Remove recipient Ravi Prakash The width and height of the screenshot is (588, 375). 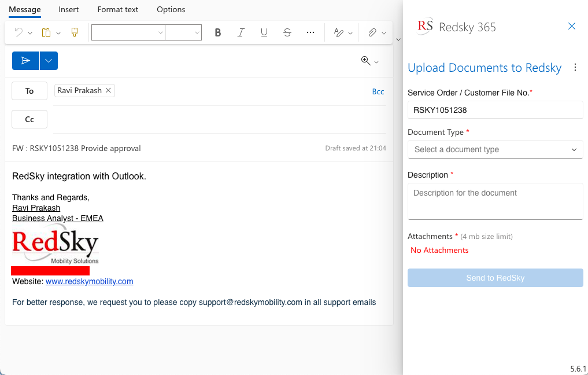(x=108, y=90)
